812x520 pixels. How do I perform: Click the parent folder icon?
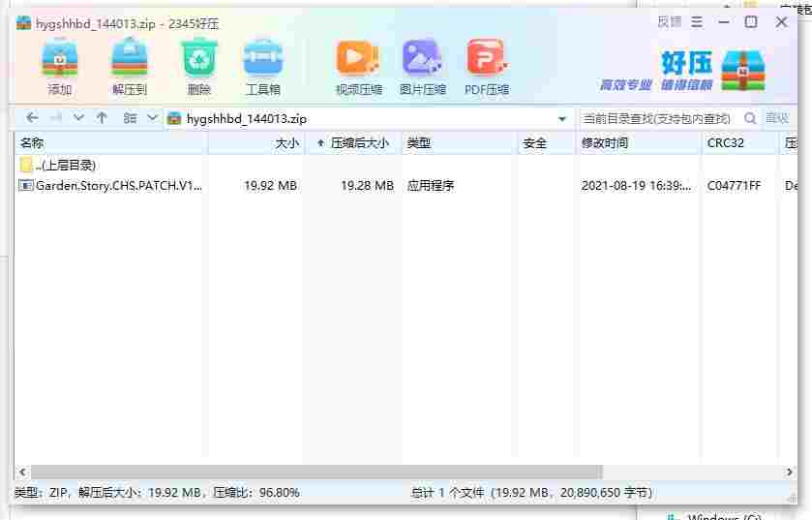coord(26,165)
